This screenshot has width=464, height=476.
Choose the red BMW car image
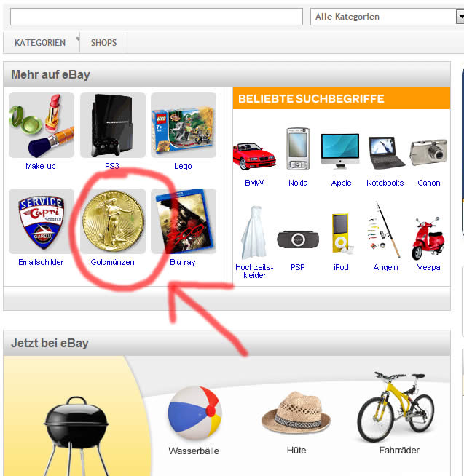click(254, 156)
